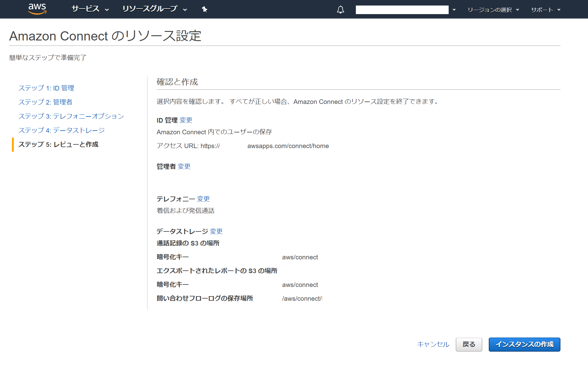Open the notifications bell icon

(x=340, y=10)
